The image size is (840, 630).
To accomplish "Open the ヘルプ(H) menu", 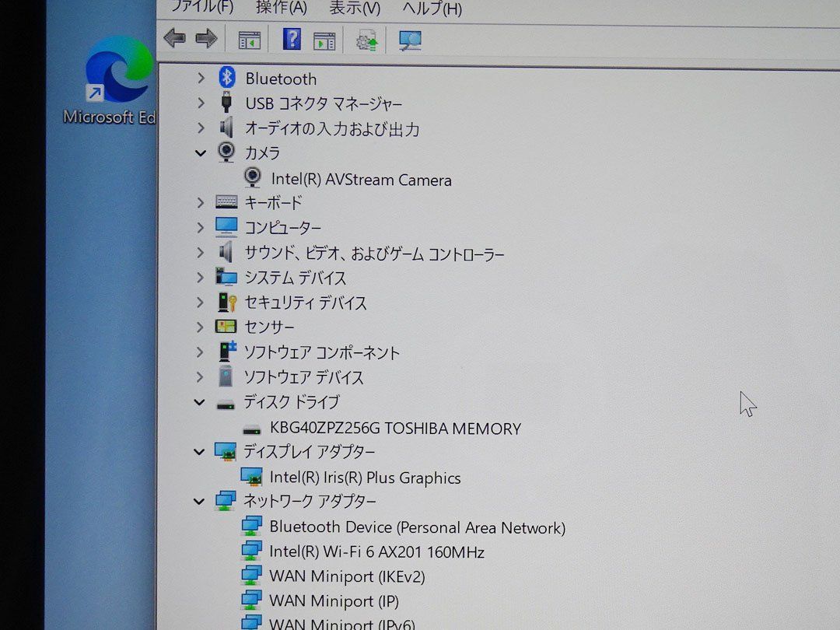I will [432, 9].
